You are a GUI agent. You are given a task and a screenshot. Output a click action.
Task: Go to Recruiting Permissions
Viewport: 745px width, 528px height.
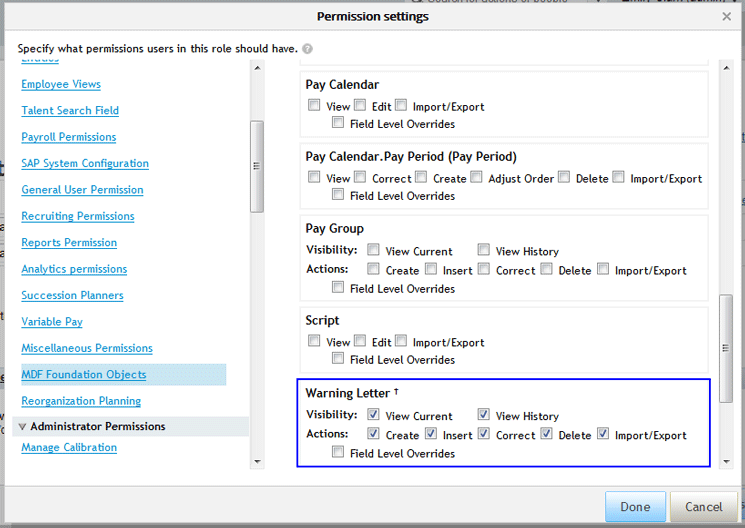point(78,216)
